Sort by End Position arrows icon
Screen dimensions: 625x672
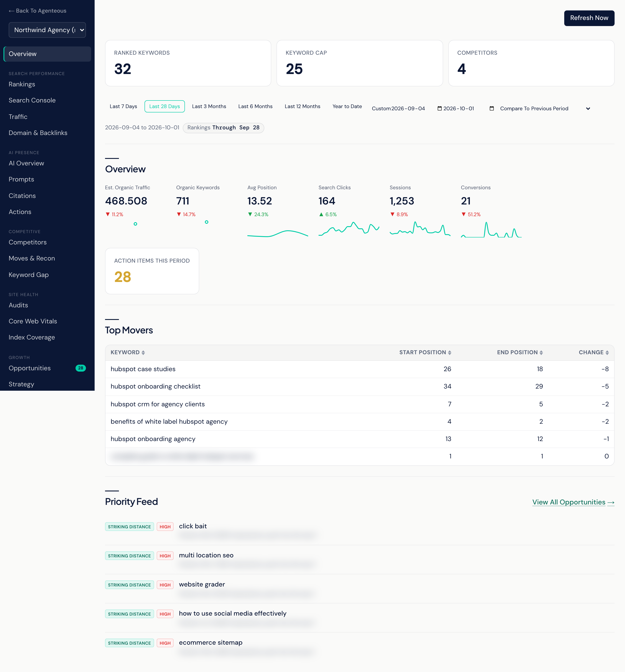[x=541, y=352]
